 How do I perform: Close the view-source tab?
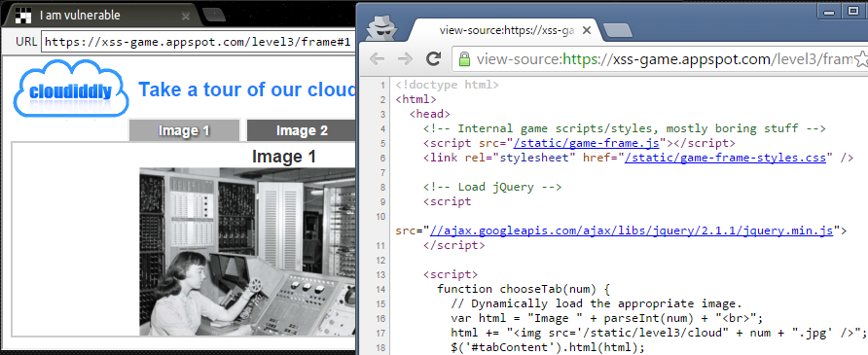point(587,30)
